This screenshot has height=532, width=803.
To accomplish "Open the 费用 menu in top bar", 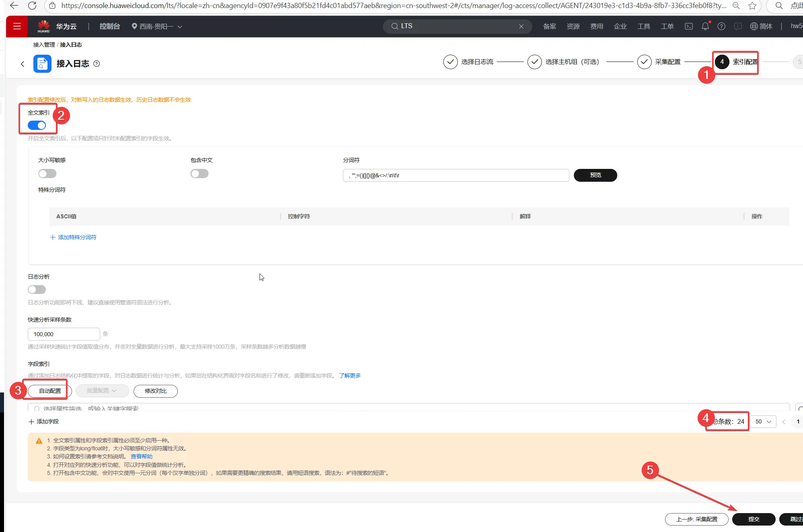I will 596,27.
